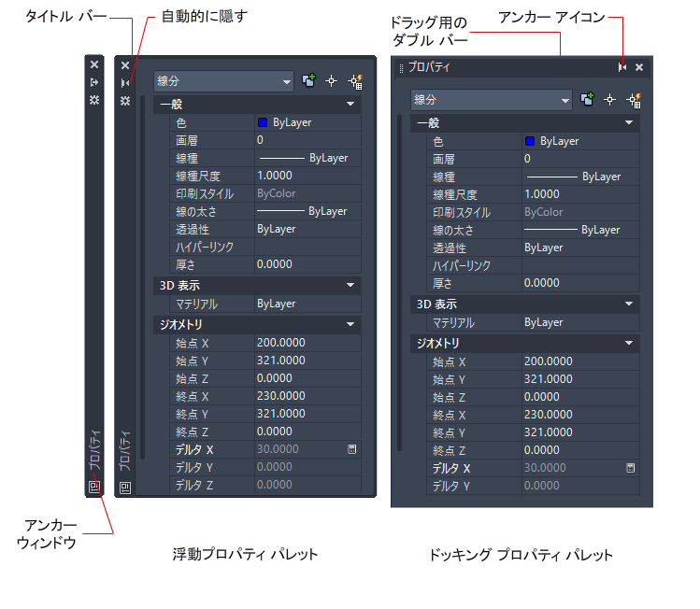Click the drag grip bars on docked palette
The width and height of the screenshot is (700, 609).
coord(401,68)
